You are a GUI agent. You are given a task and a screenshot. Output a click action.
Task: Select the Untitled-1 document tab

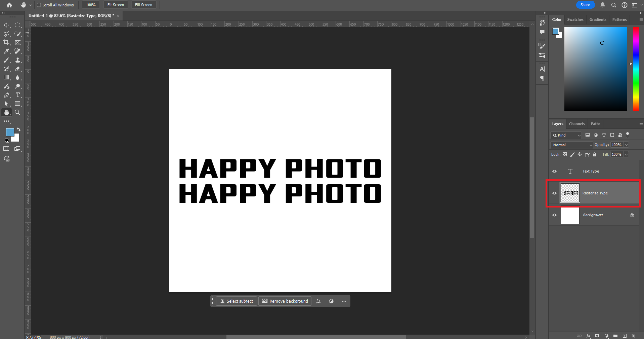71,16
